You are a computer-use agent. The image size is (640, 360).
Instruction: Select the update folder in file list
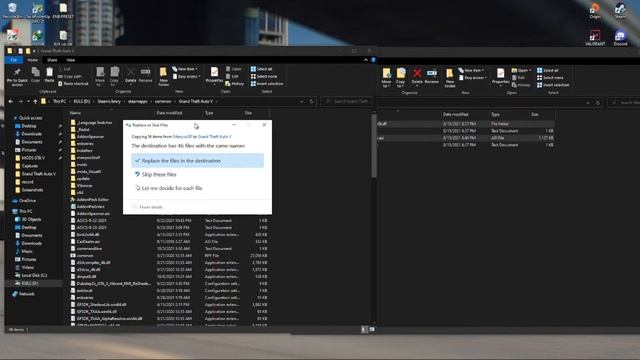[x=83, y=178]
